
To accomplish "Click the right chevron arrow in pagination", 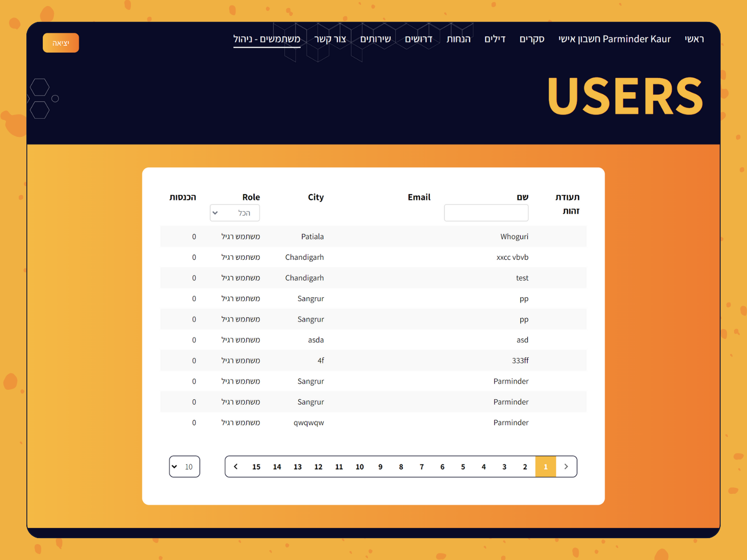I will (x=566, y=466).
